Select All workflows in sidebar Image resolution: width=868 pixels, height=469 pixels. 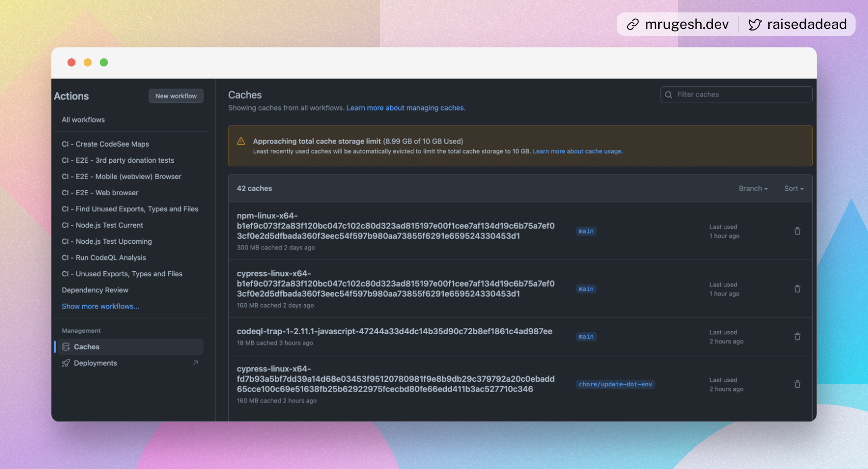point(83,120)
